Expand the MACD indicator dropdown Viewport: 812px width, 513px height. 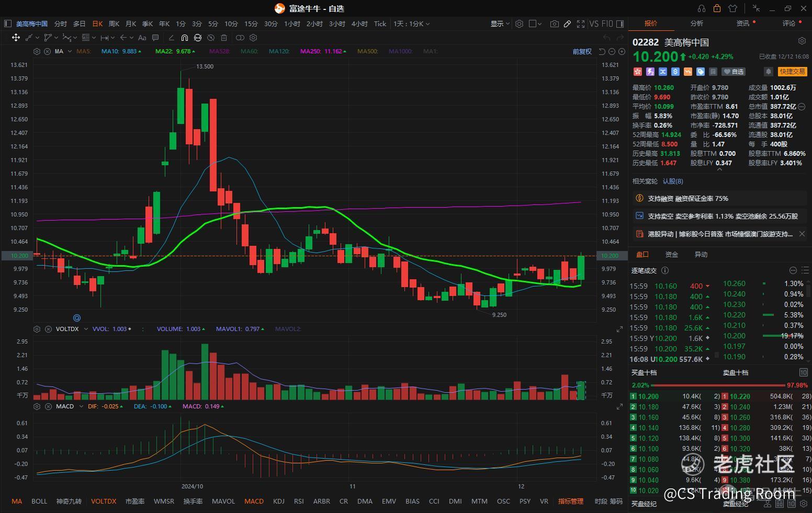[x=81, y=406]
